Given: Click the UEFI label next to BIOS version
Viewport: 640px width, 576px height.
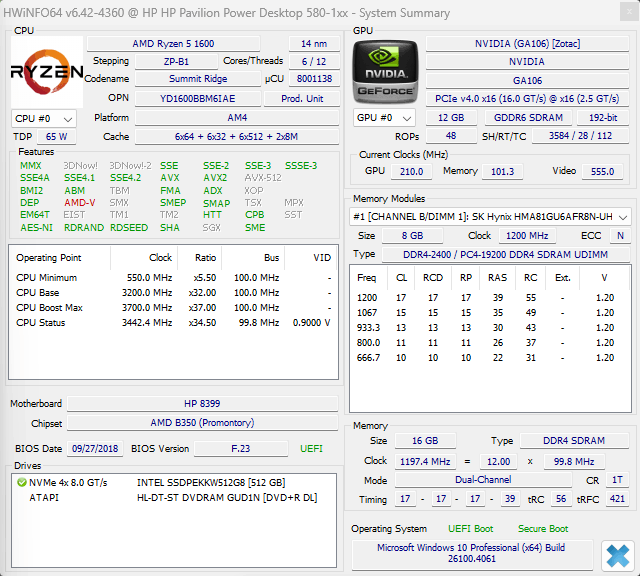Looking at the screenshot, I should [x=311, y=449].
